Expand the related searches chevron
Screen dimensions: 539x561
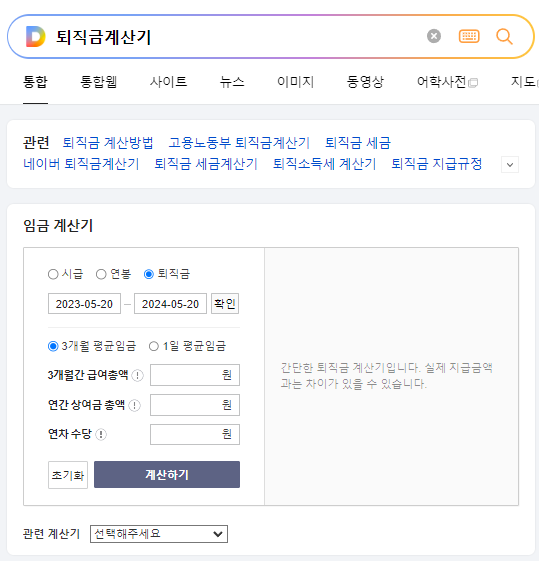coord(510,165)
